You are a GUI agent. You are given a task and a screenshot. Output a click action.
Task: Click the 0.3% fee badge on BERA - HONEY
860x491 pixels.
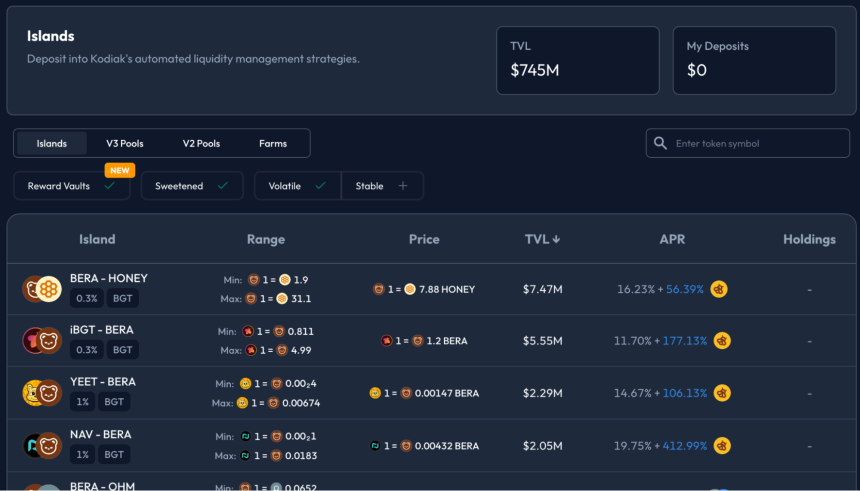(x=87, y=298)
